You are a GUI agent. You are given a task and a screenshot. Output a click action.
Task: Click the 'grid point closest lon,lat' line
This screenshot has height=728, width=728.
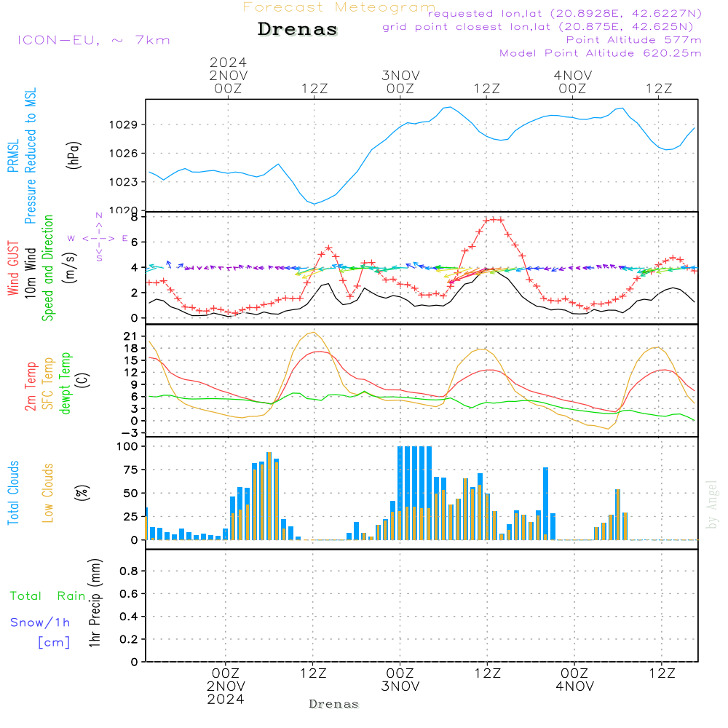[538, 27]
